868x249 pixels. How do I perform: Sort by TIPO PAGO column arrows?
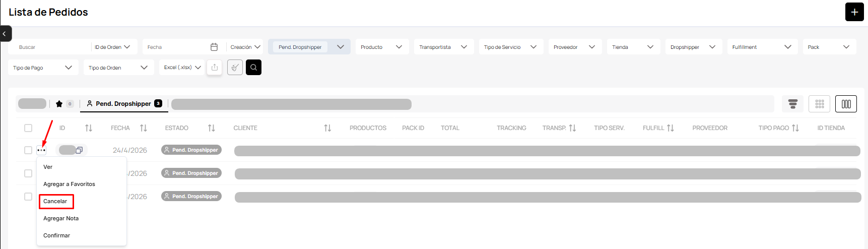click(795, 128)
